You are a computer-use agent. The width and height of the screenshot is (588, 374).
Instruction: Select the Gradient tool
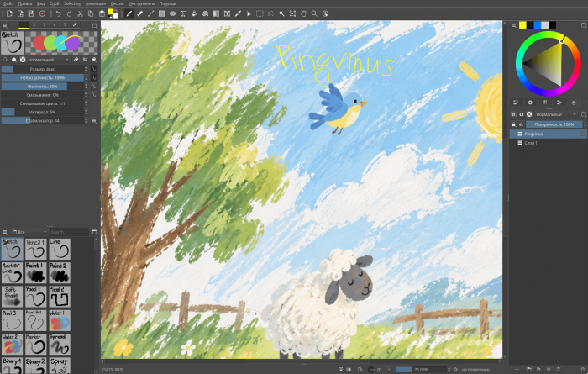coord(216,14)
